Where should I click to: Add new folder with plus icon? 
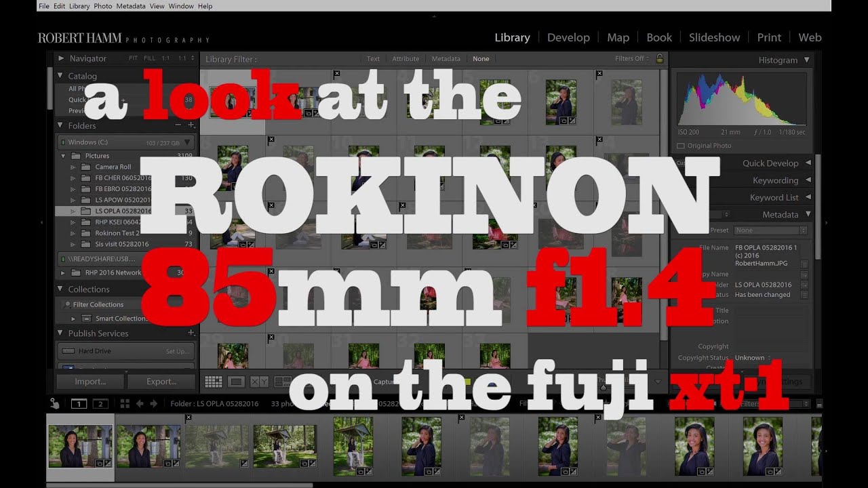[191, 125]
